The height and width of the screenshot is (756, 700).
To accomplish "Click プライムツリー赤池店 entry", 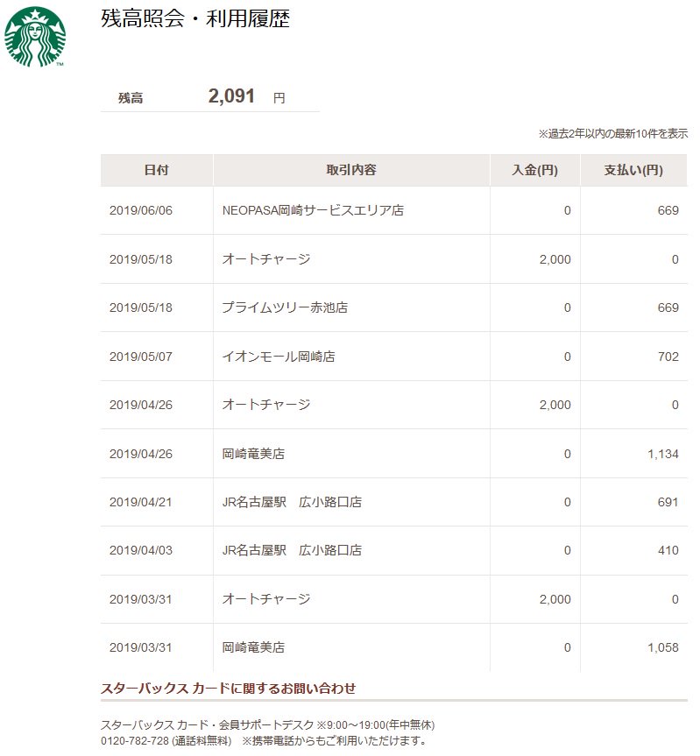I will (x=285, y=307).
